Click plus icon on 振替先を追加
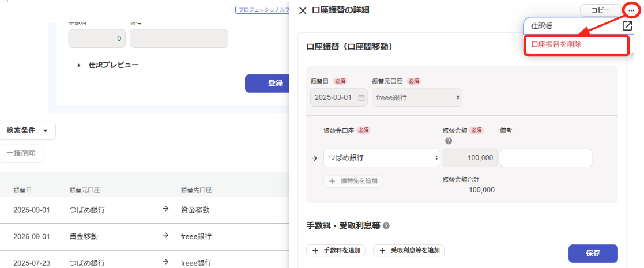644x268 pixels. (332, 181)
